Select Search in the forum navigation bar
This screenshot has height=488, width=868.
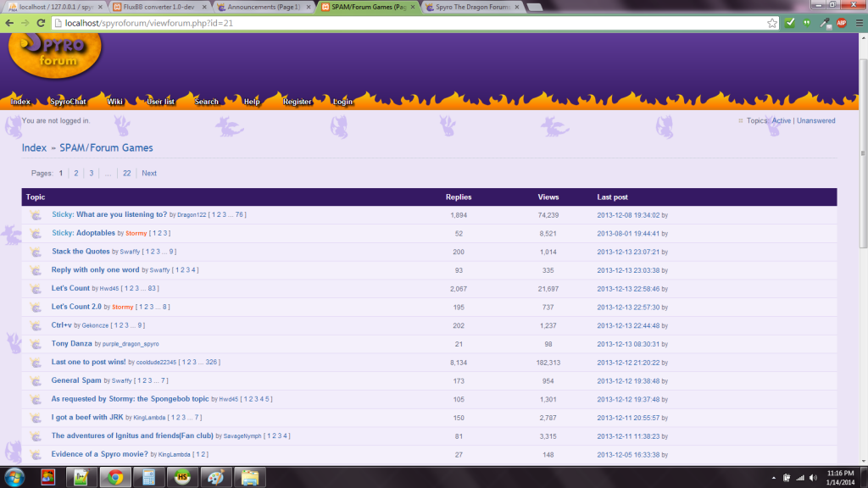click(x=205, y=101)
